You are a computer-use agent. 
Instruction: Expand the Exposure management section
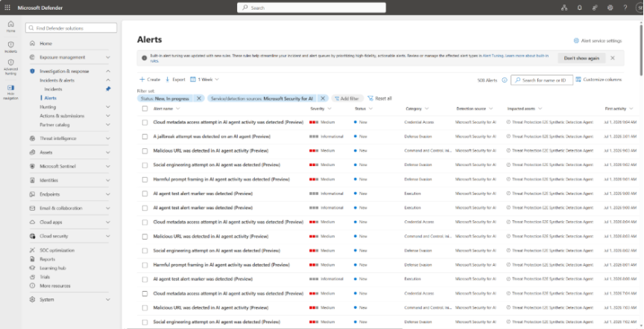pyautogui.click(x=108, y=57)
